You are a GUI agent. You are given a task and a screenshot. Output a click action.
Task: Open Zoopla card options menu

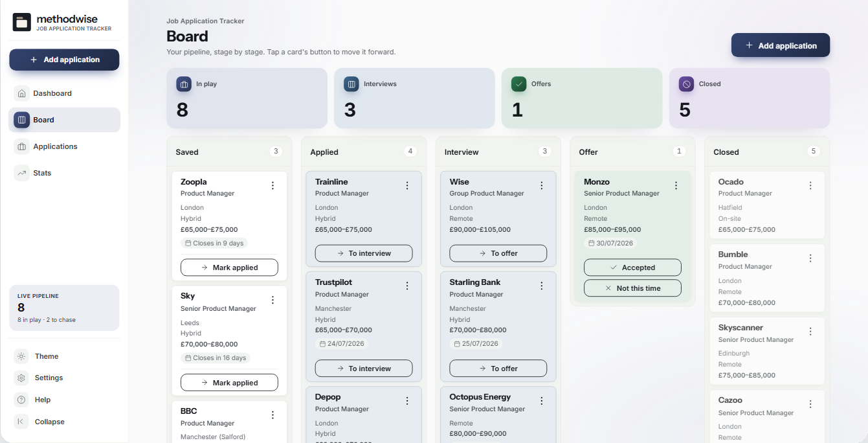tap(273, 186)
